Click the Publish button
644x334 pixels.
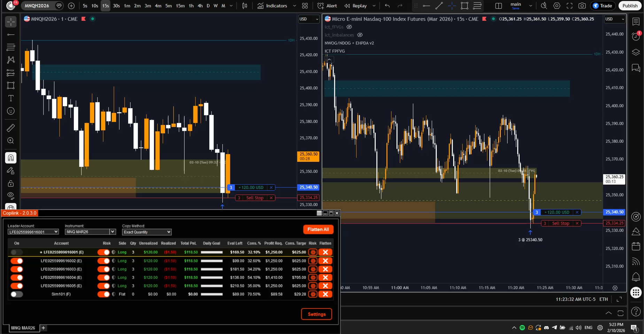pos(629,6)
